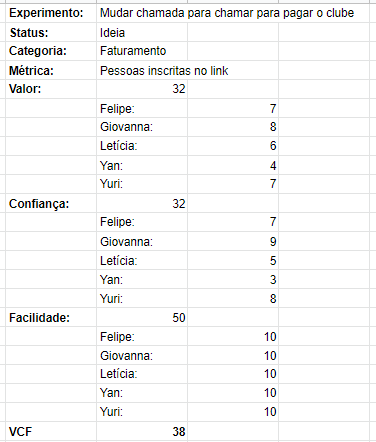Click the Métrica label cell

click(51, 70)
